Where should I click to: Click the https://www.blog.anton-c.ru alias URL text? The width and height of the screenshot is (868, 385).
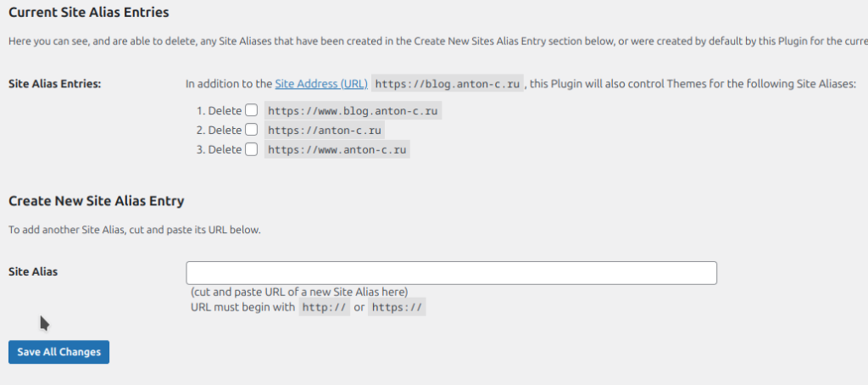[354, 110]
